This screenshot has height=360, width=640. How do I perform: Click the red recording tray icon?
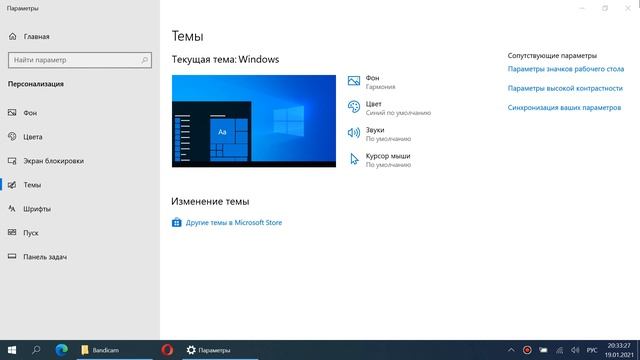(527, 350)
